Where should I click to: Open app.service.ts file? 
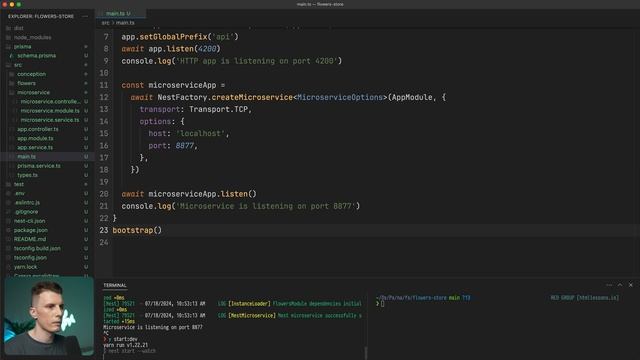35,147
